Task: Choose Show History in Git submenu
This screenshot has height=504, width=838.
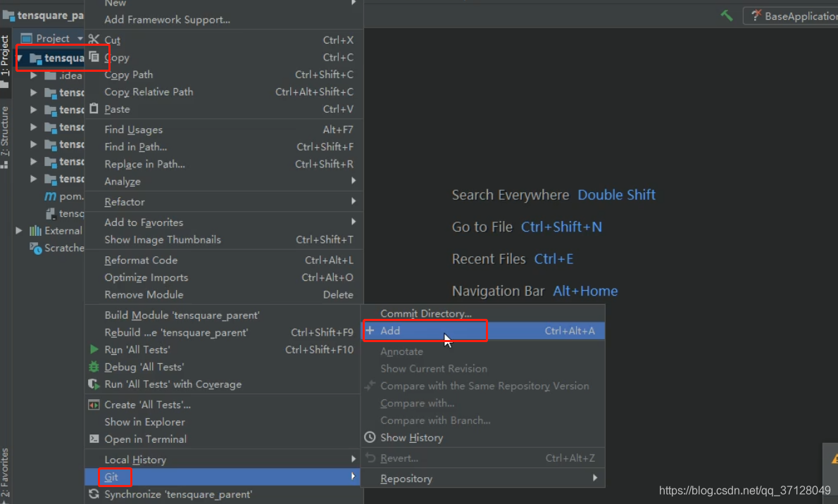Action: (483, 437)
